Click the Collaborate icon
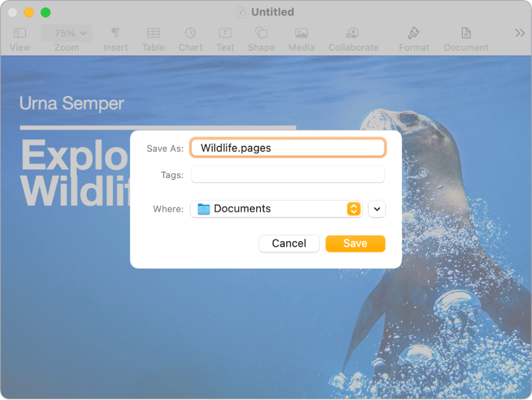 pos(353,33)
